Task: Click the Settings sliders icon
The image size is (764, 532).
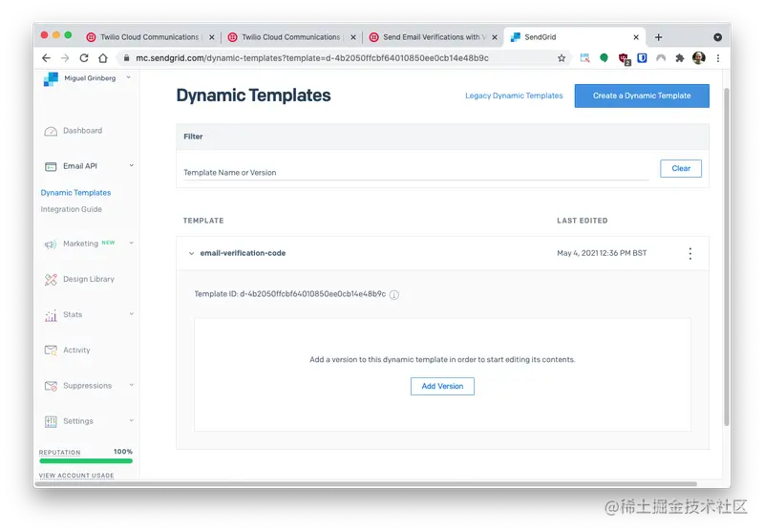Action: click(51, 421)
